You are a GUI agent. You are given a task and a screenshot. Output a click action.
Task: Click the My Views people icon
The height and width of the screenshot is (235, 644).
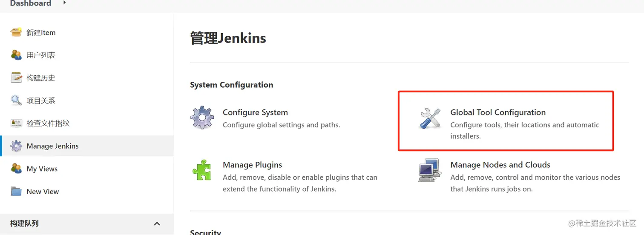click(16, 169)
